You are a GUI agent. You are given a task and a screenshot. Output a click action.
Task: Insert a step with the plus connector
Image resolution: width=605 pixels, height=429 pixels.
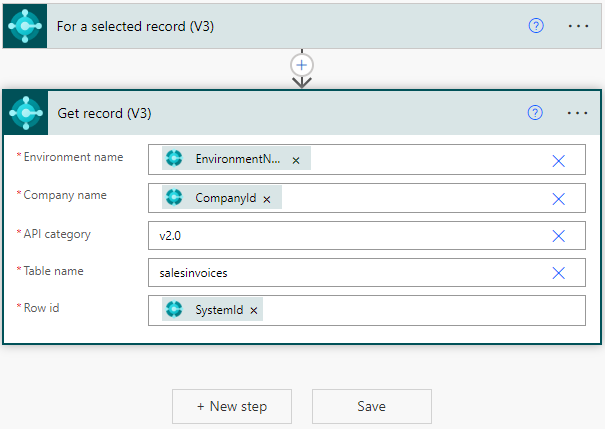click(x=302, y=64)
